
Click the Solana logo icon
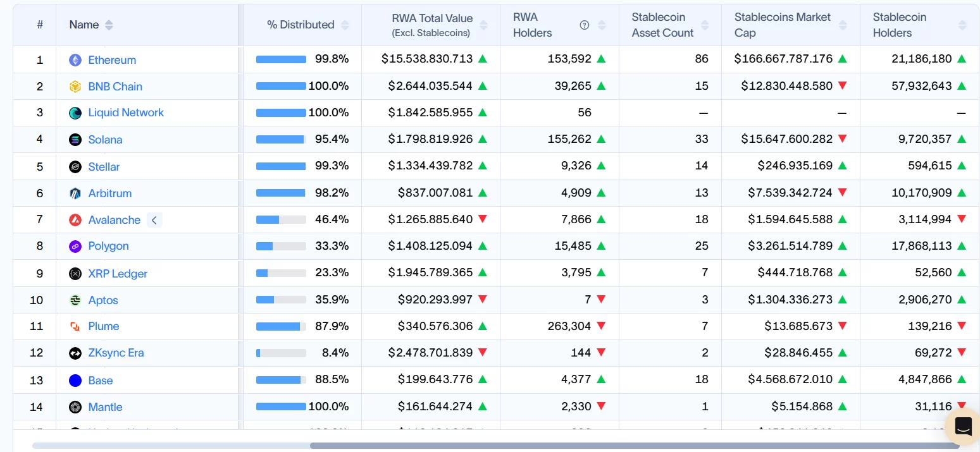point(75,140)
